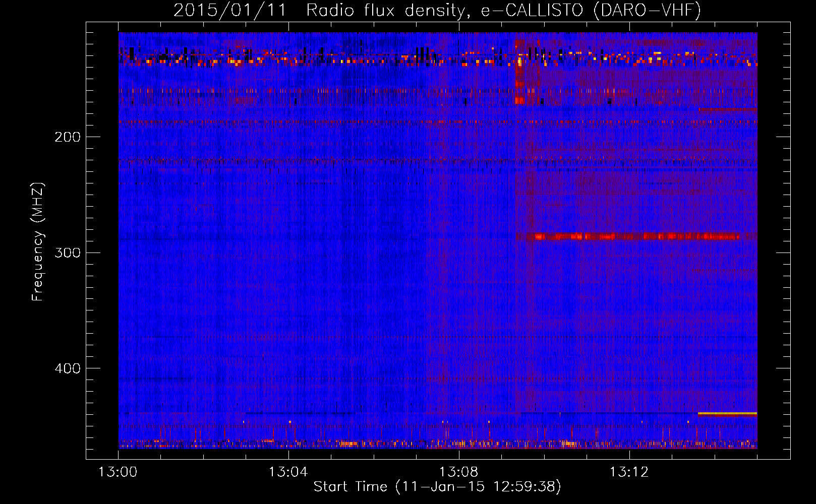This screenshot has height=504, width=816.
Task: Click the 13:12 time tick label
Action: pyautogui.click(x=629, y=472)
